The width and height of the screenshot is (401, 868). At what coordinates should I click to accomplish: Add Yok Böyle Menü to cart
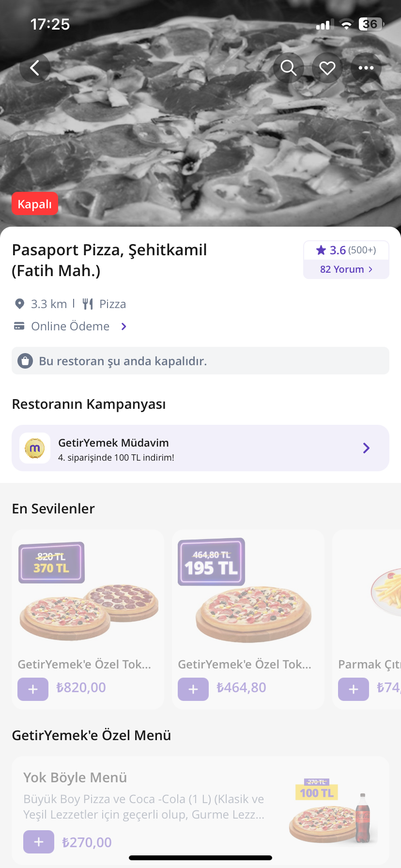point(39,842)
